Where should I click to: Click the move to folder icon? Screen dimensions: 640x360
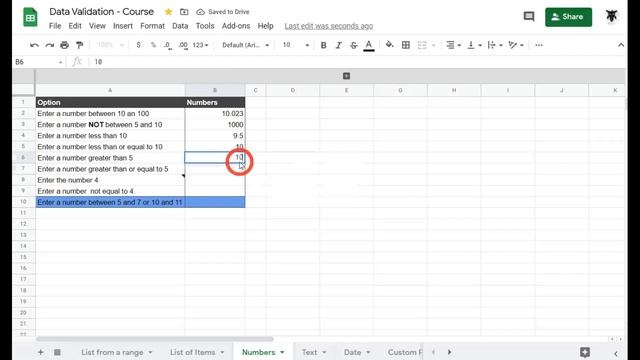coord(184,12)
